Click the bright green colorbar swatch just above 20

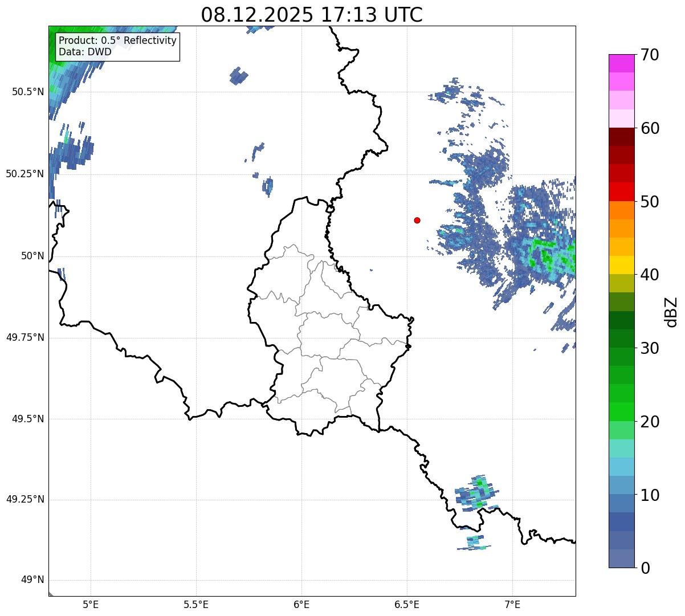click(x=621, y=412)
